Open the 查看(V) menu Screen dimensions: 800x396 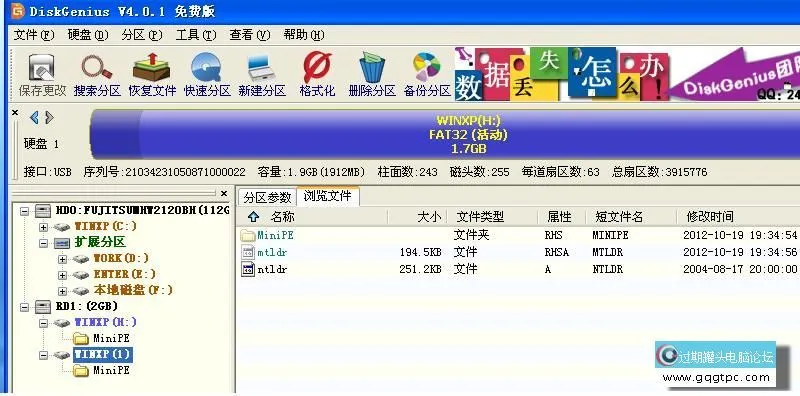click(249, 35)
